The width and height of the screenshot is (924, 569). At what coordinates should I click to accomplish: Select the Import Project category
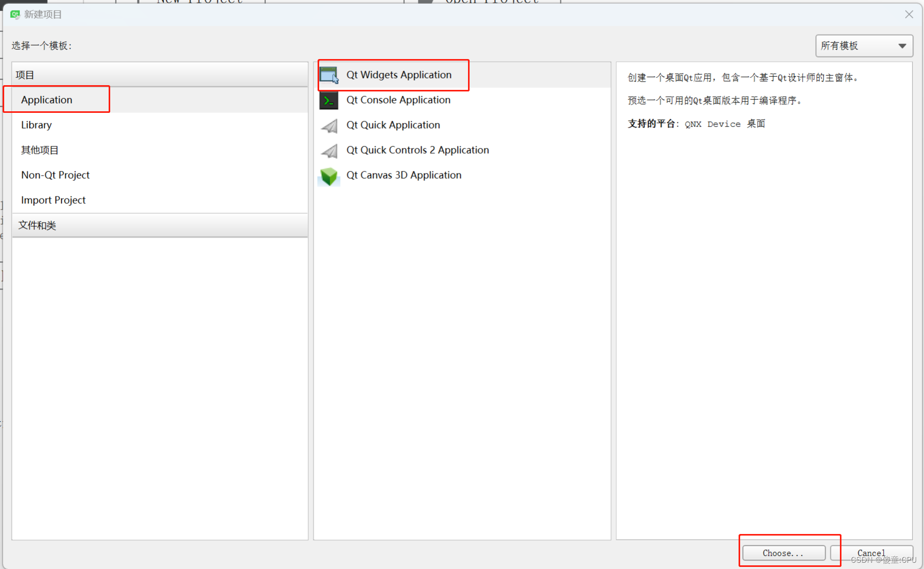tap(160, 200)
